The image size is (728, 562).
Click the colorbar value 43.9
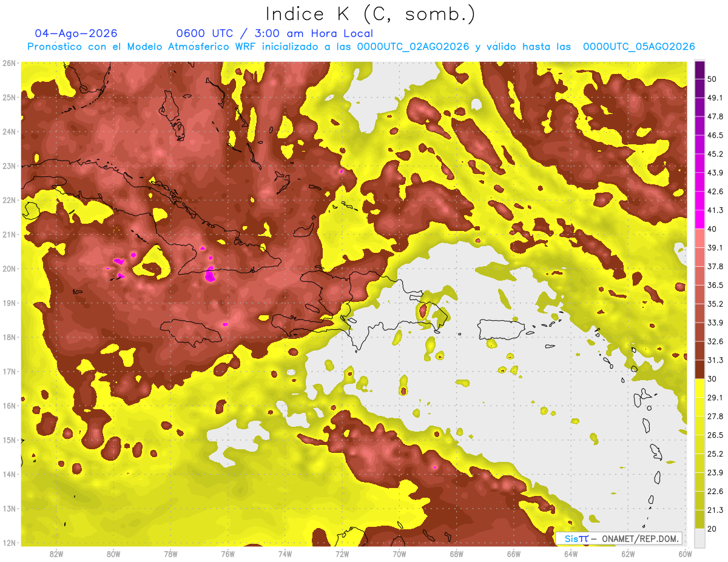coord(715,173)
